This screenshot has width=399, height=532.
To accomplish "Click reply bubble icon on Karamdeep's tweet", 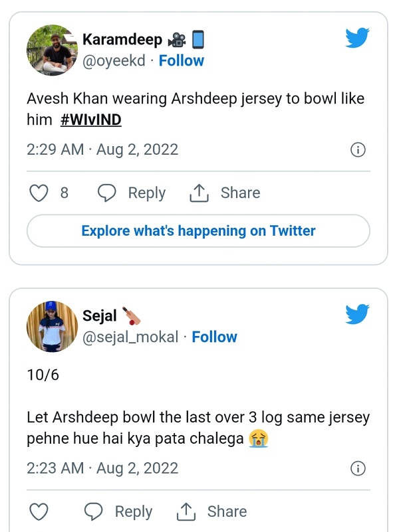I will pyautogui.click(x=107, y=193).
